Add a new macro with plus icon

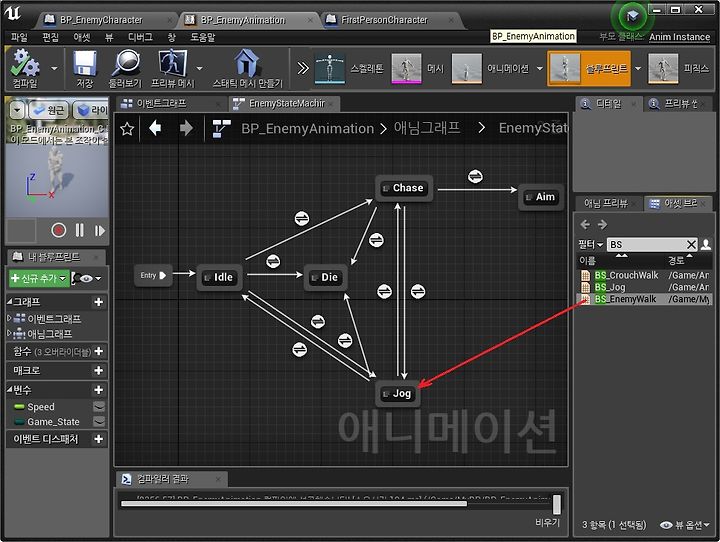pos(98,370)
